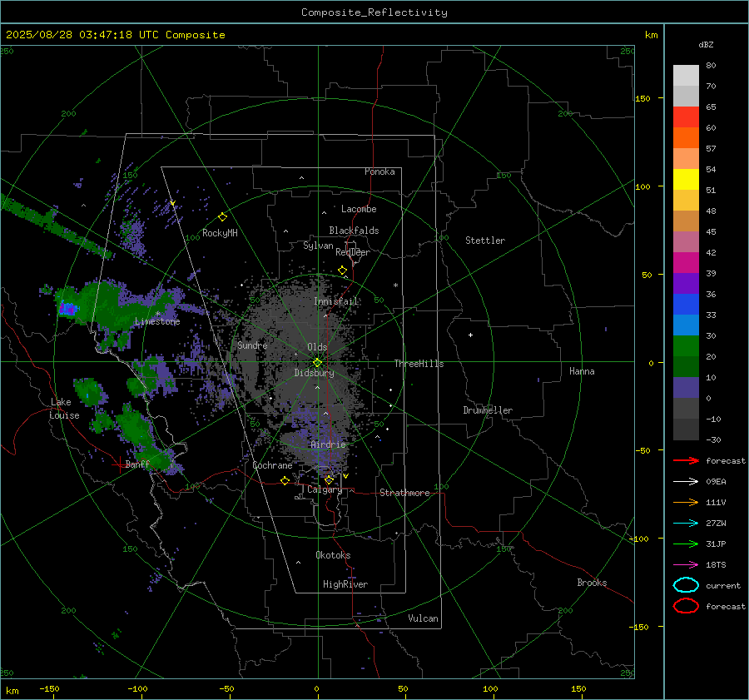Select the bright yellow 54-51 dBZ swatch
This screenshot has width=749, height=700.
pyautogui.click(x=686, y=179)
